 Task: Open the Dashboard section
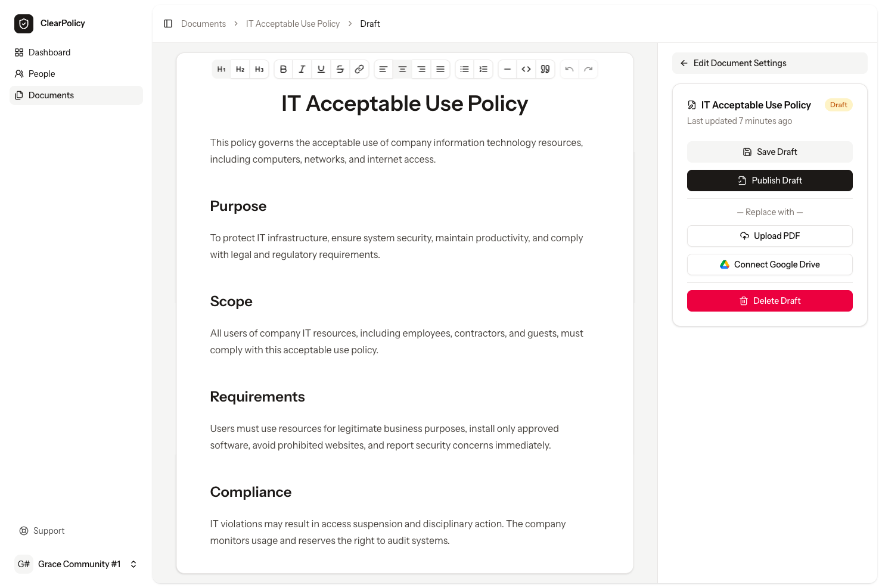pos(49,52)
